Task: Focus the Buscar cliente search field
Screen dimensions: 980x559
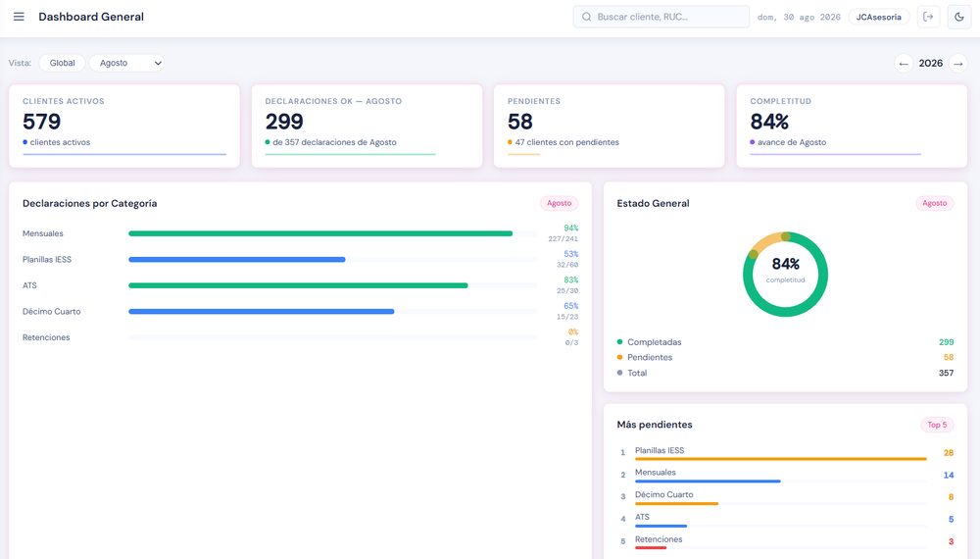Action: point(661,17)
